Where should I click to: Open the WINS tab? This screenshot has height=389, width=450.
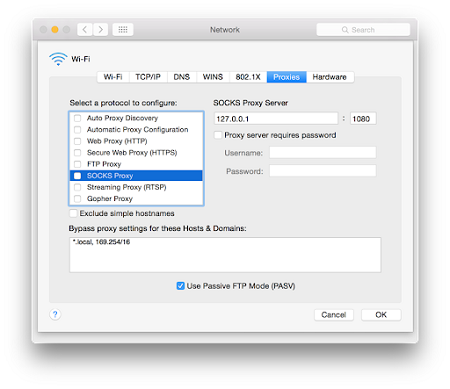tap(213, 77)
